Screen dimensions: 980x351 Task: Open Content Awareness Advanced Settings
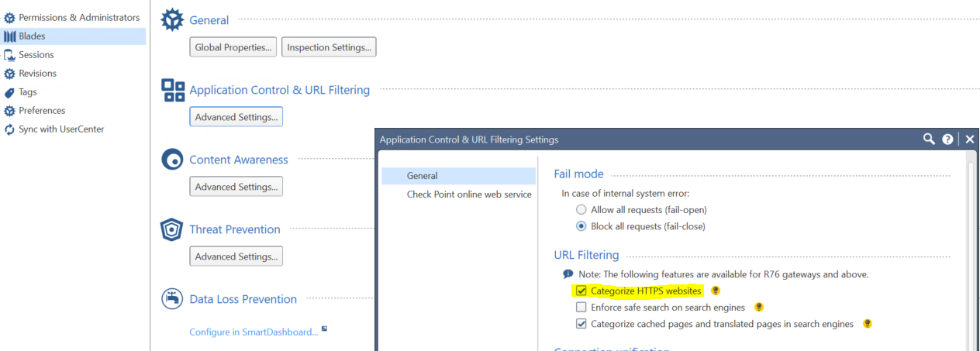click(x=236, y=187)
